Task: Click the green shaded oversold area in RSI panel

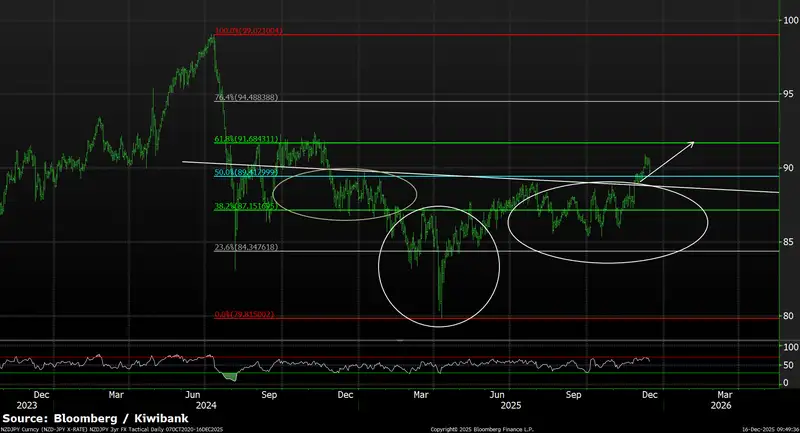Action: click(x=230, y=376)
